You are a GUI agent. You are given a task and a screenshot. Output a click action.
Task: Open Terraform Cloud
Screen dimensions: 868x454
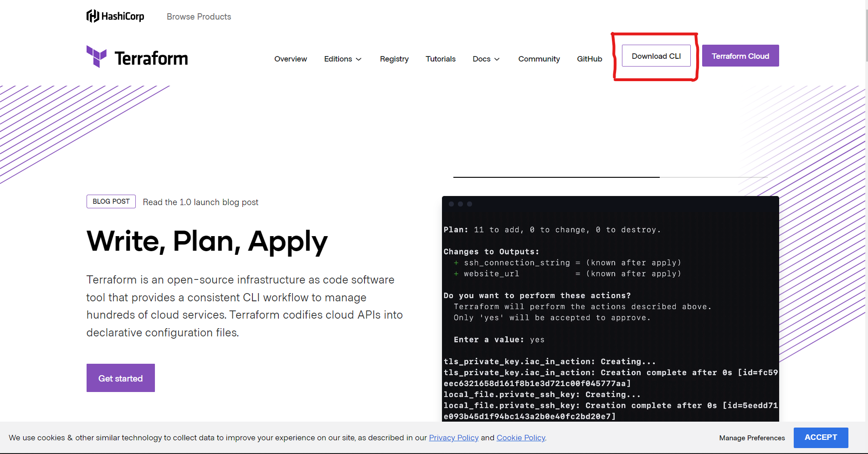click(x=740, y=56)
